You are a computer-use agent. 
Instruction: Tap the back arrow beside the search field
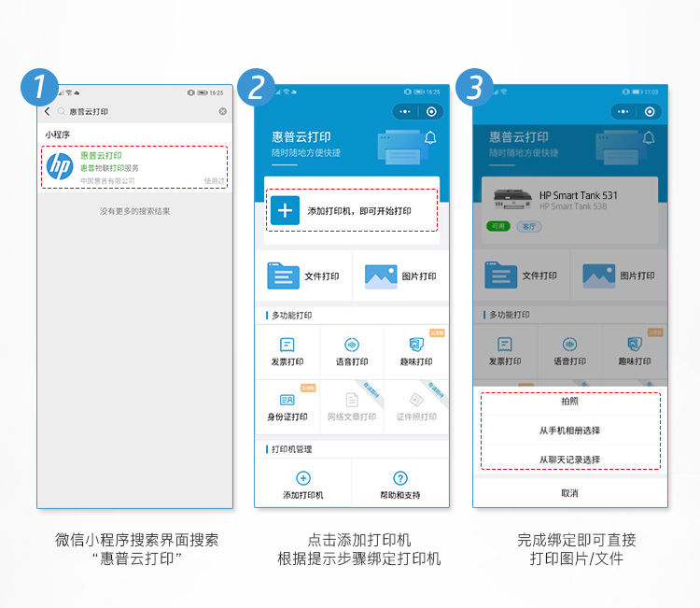pos(48,111)
